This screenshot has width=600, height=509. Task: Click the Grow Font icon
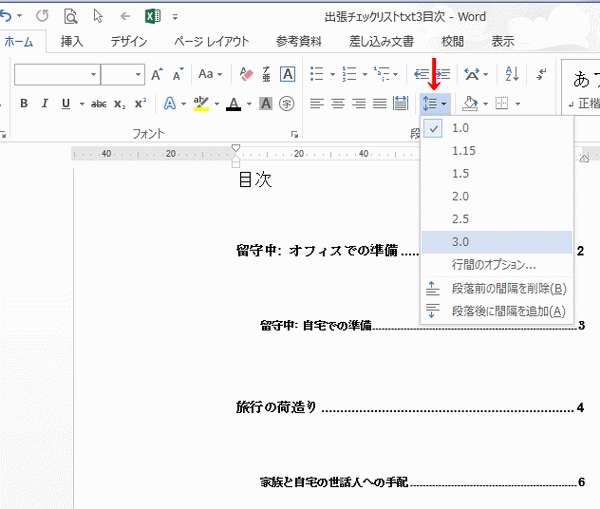click(157, 74)
